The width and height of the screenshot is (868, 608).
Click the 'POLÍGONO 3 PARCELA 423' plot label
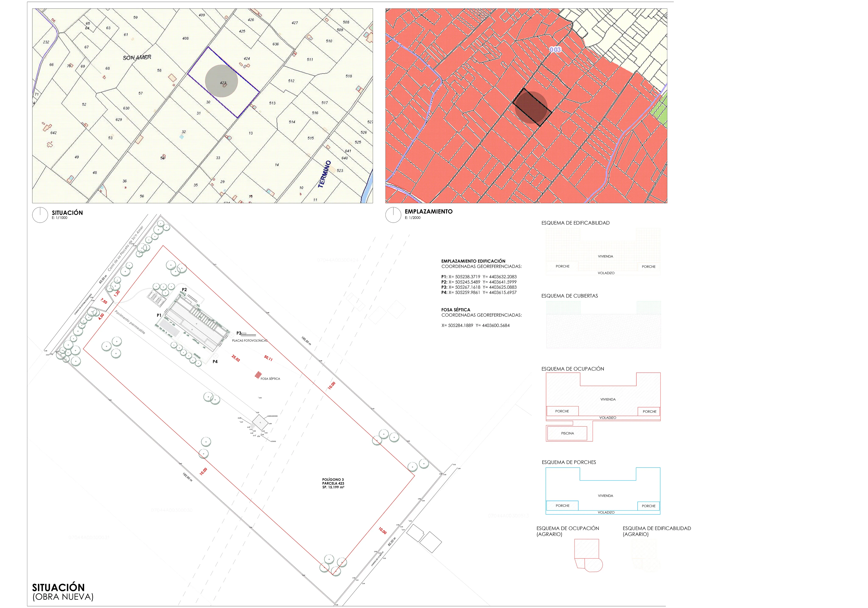333,483
